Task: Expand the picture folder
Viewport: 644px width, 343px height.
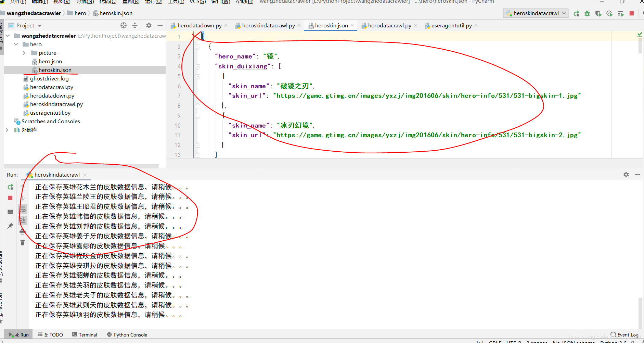Action: tap(24, 53)
